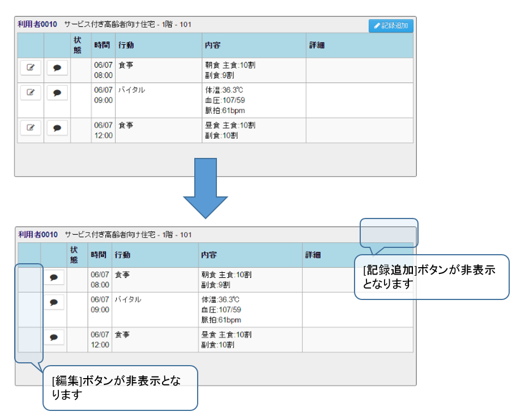This screenshot has height=420, width=529.
Task: Select the 行動 column header in upper table
Action: pyautogui.click(x=126, y=45)
